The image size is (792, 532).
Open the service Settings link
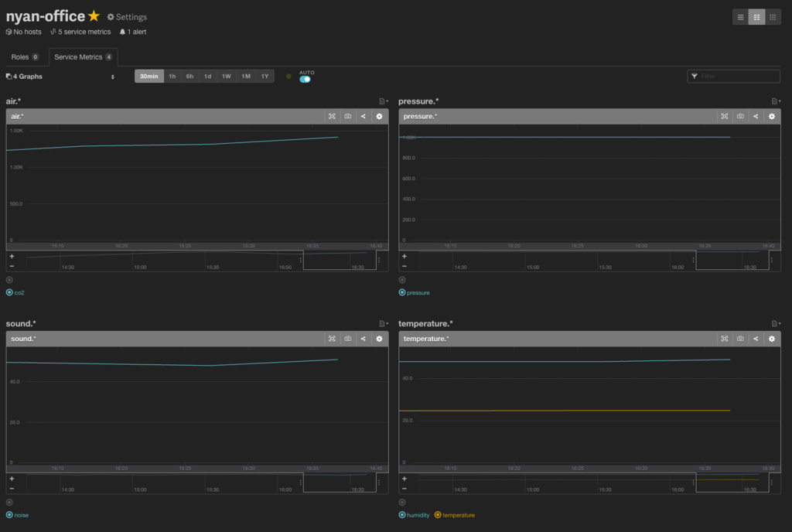(127, 17)
